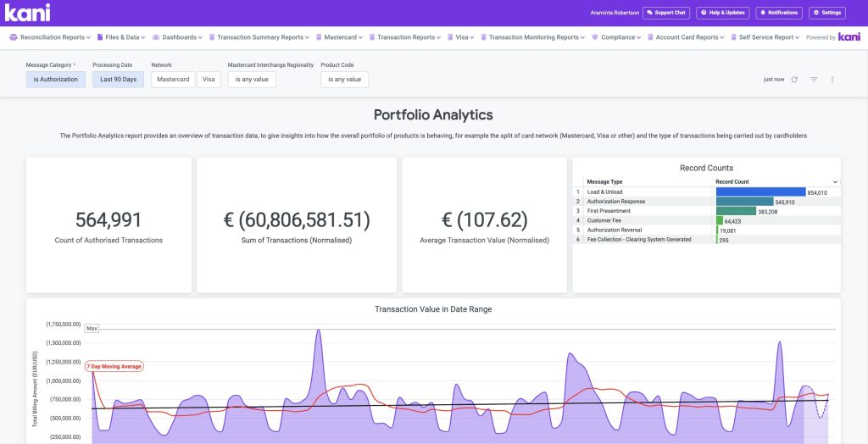This screenshot has height=444, width=868.
Task: Change the 'is Authorization' message category filter
Action: 56,80
